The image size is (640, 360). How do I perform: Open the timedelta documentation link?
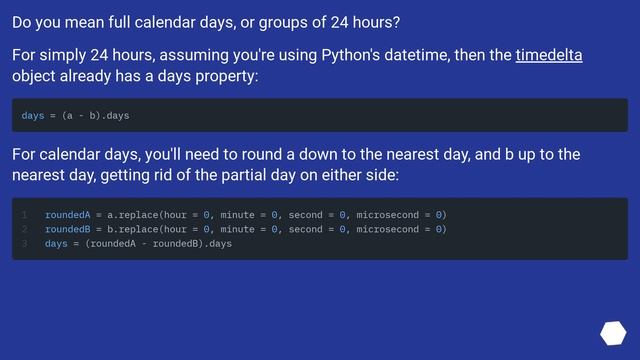(x=549, y=55)
